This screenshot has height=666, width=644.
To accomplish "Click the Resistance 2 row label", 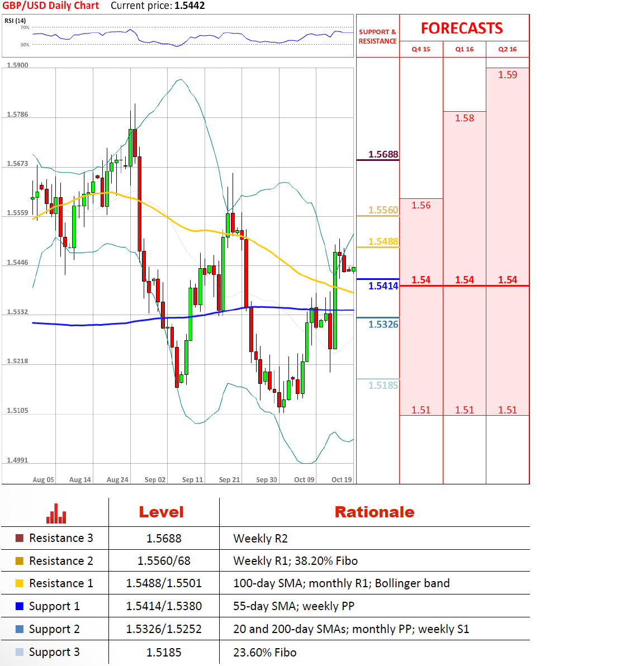I will click(61, 561).
